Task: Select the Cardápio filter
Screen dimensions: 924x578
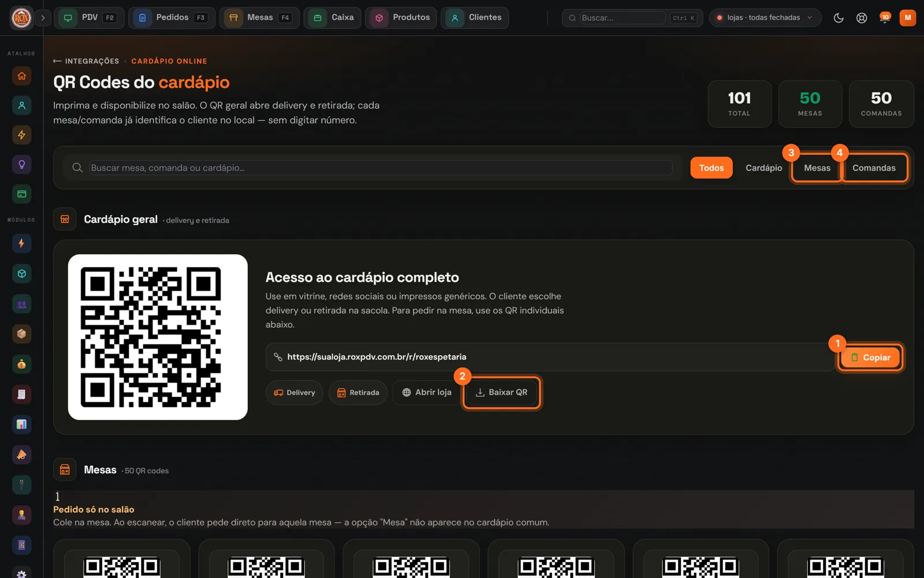Action: pos(763,168)
